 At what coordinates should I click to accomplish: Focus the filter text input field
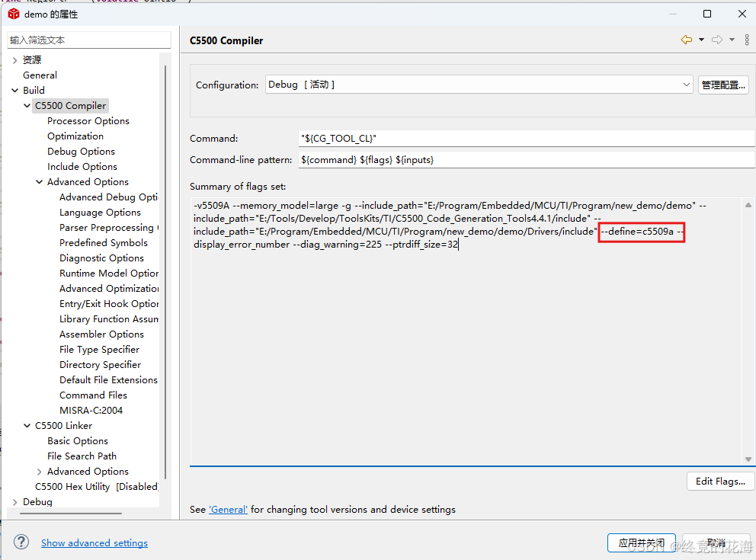point(89,40)
